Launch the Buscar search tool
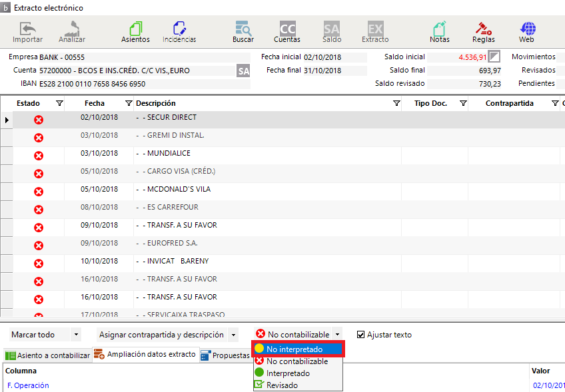 [x=243, y=32]
